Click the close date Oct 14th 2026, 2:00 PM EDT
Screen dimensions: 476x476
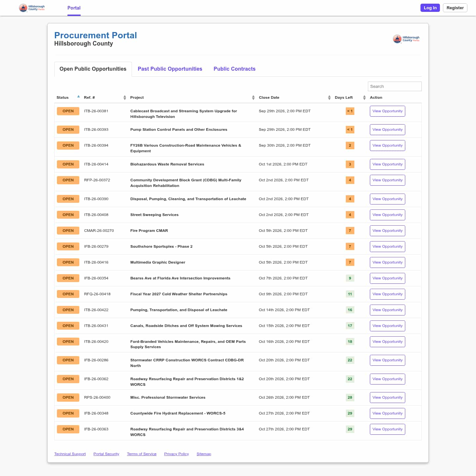pyautogui.click(x=284, y=310)
